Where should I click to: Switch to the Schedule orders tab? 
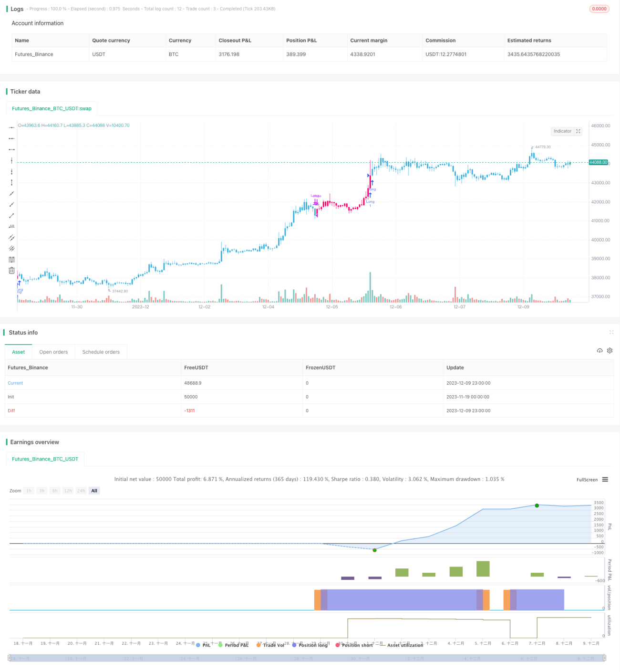[x=101, y=352]
